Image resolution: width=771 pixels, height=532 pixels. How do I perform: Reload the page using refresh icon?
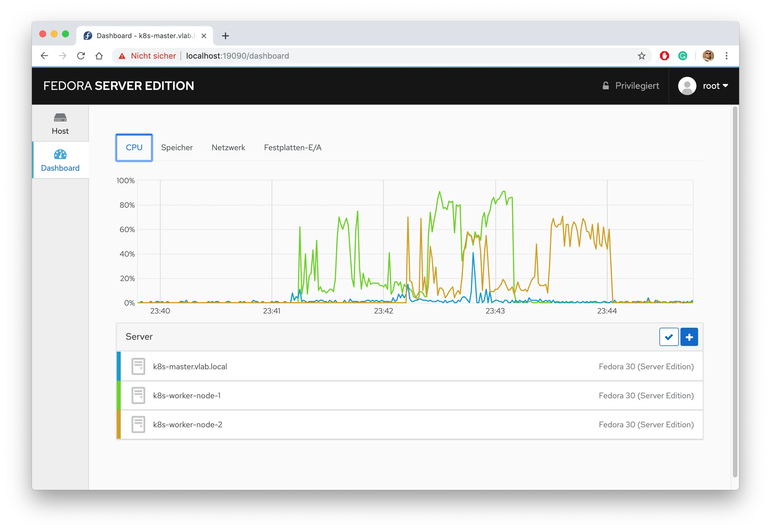(x=81, y=56)
